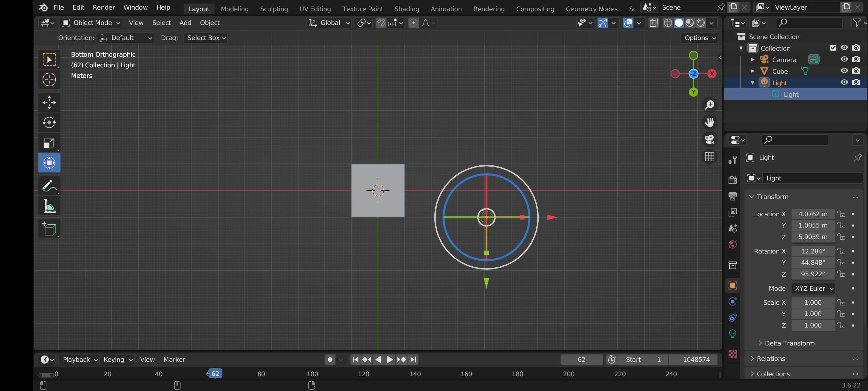Switch to the Sculpting workspace tab
Screen dimensions: 868x391
(x=274, y=9)
